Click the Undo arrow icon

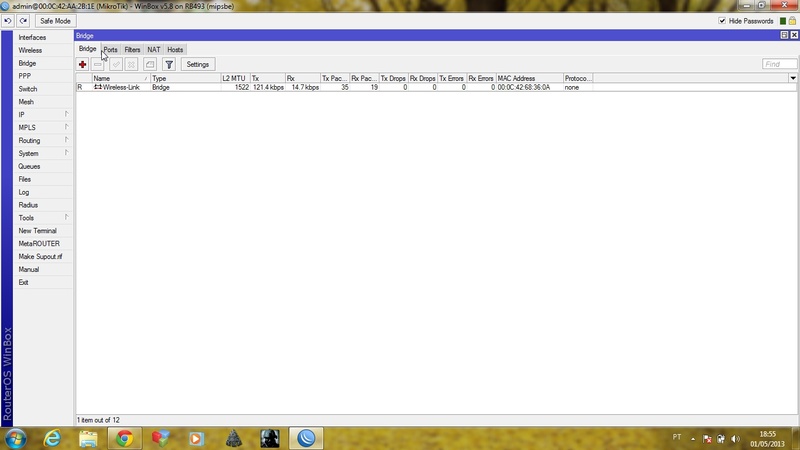click(x=8, y=21)
